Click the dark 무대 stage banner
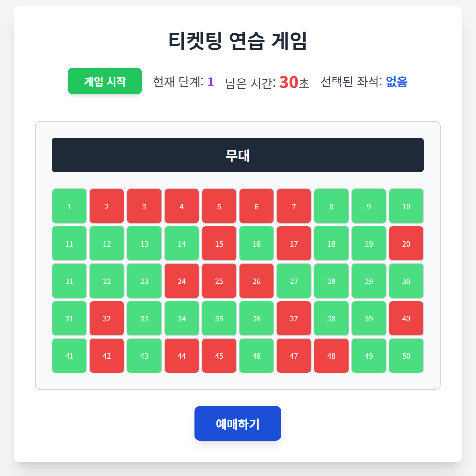This screenshot has height=476, width=476. pyautogui.click(x=237, y=155)
